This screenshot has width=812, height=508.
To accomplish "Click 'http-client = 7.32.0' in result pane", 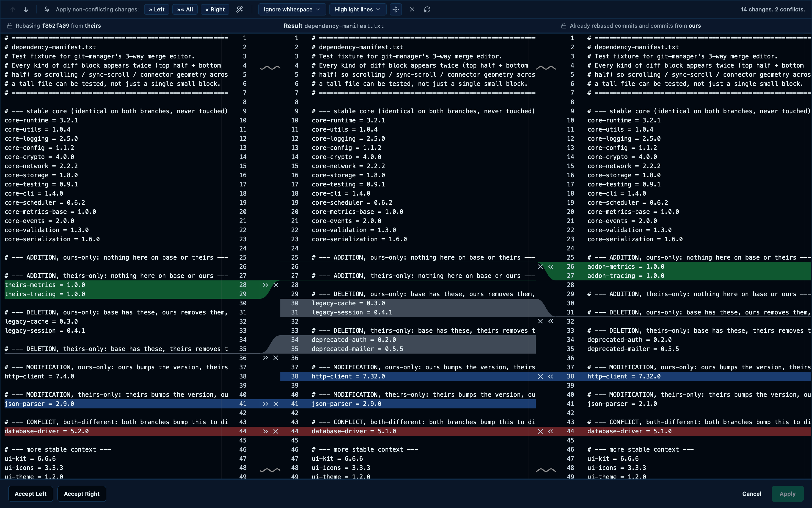I will [348, 376].
